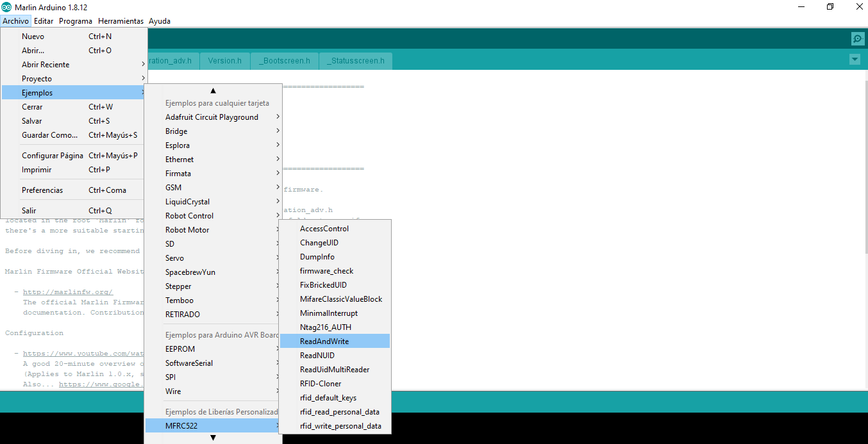Open MinimalInterrupt example

335,313
